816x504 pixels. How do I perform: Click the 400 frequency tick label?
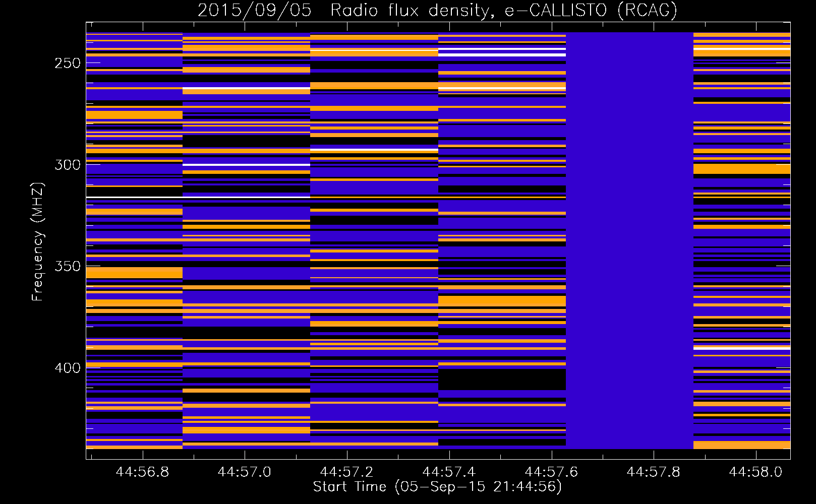click(68, 368)
